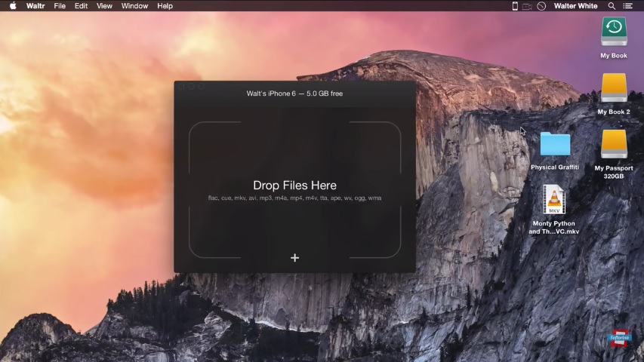Click the camera status icon in menu bar
Screen dimensions: 644x362
528,6
